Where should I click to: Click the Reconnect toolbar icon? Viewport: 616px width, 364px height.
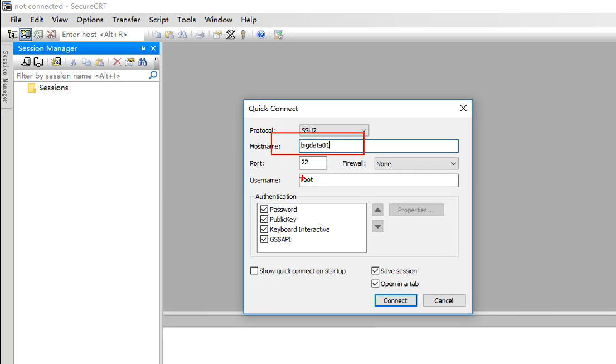tap(38, 34)
